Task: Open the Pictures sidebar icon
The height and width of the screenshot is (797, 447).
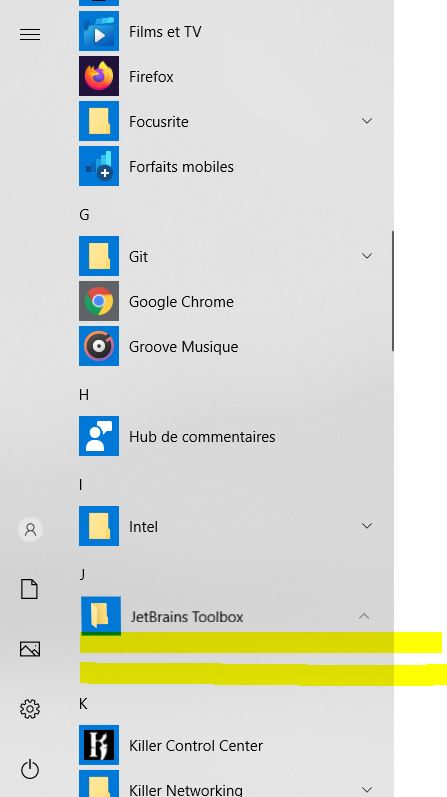Action: 29,649
